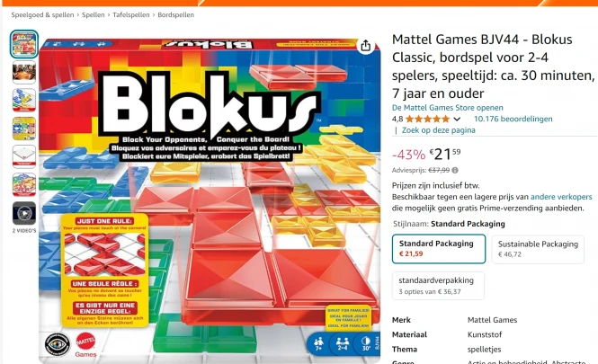
Task: Click the andere verkopers link
Action: click(x=561, y=197)
